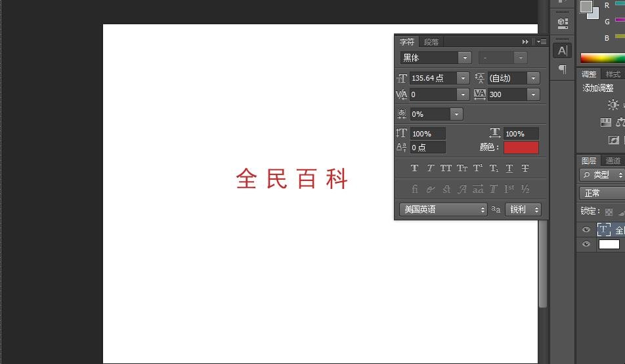
Task: Apply subscript formatting icon
Action: [x=494, y=169]
